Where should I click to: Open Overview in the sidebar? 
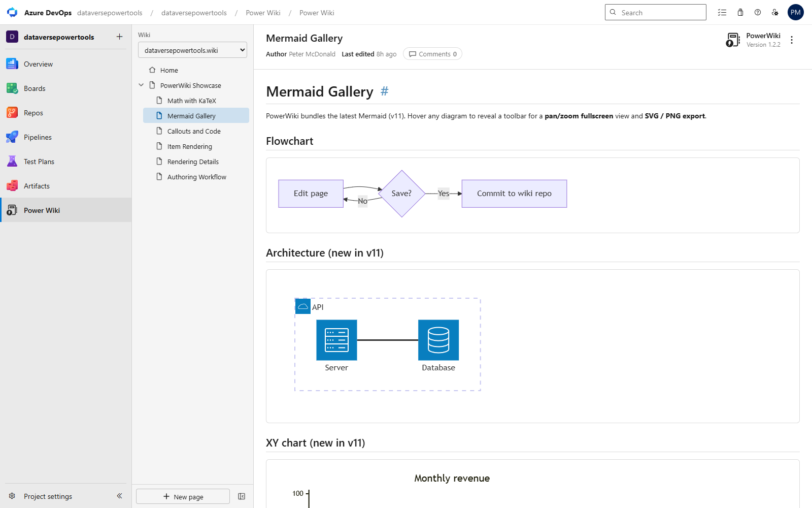click(x=66, y=64)
